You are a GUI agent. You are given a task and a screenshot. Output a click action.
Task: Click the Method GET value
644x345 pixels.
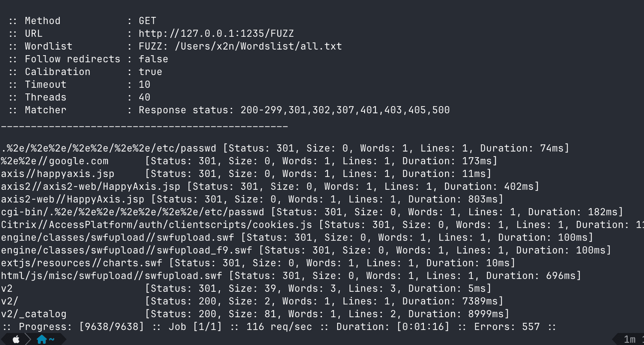click(147, 21)
